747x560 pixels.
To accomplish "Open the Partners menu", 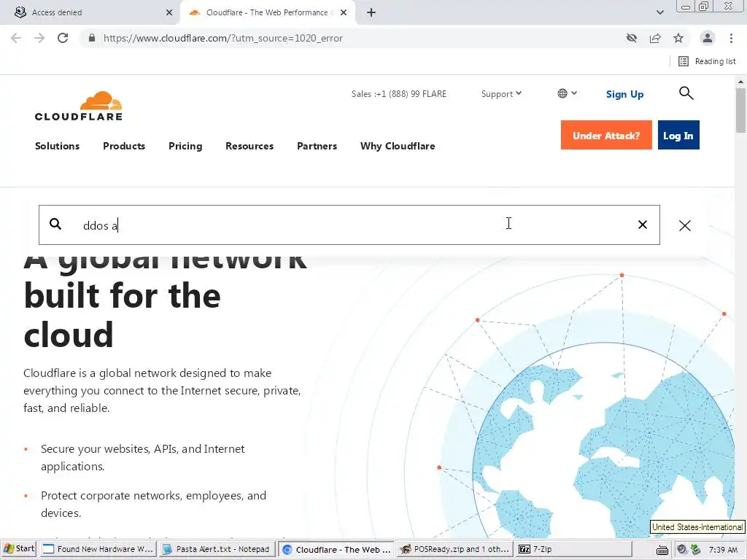I will tap(317, 146).
